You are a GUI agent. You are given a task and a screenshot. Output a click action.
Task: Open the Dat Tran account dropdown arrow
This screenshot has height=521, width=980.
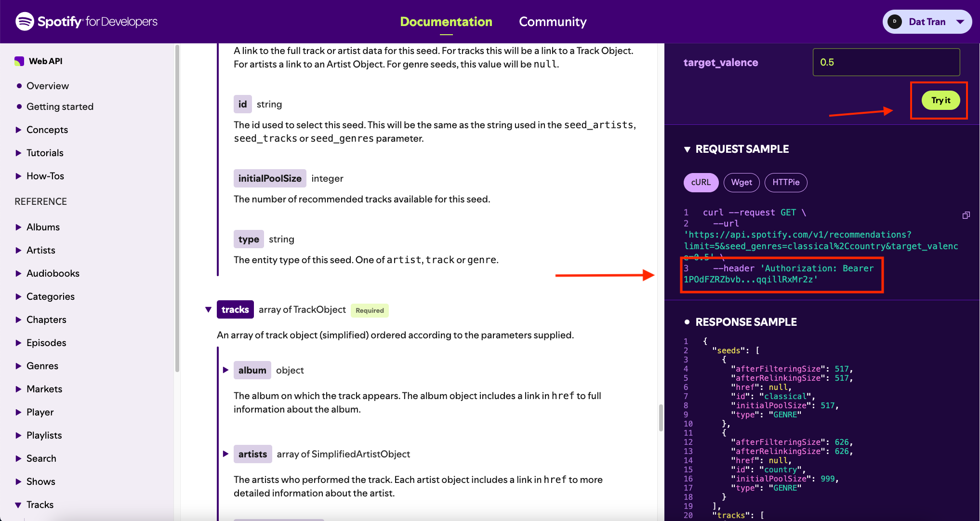pos(960,22)
